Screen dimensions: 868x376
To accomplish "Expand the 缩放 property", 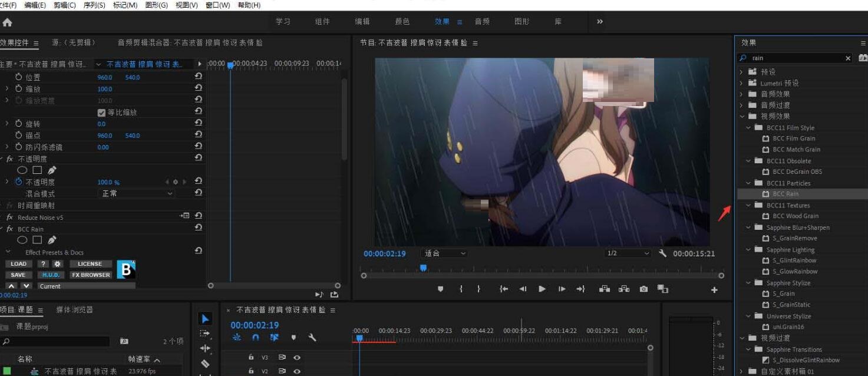I will click(x=7, y=89).
